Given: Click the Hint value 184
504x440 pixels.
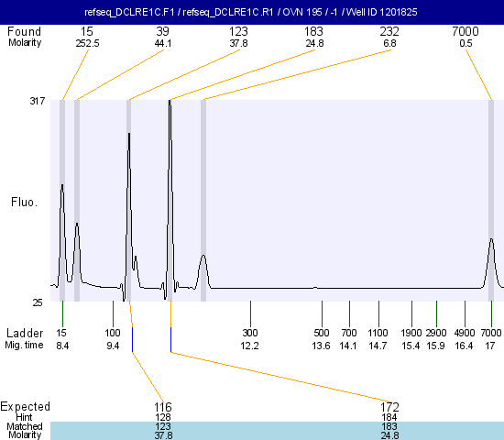Looking at the screenshot, I should tap(389, 417).
